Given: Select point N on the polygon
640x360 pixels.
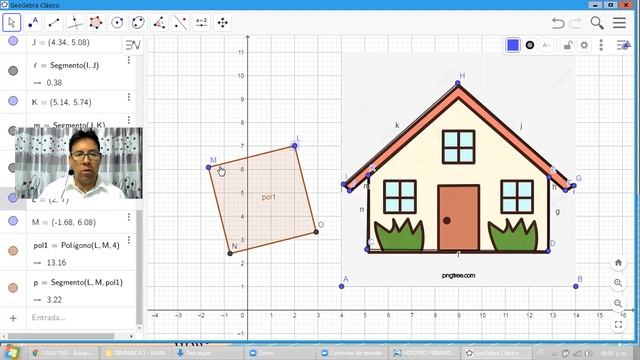Looking at the screenshot, I should 230,253.
